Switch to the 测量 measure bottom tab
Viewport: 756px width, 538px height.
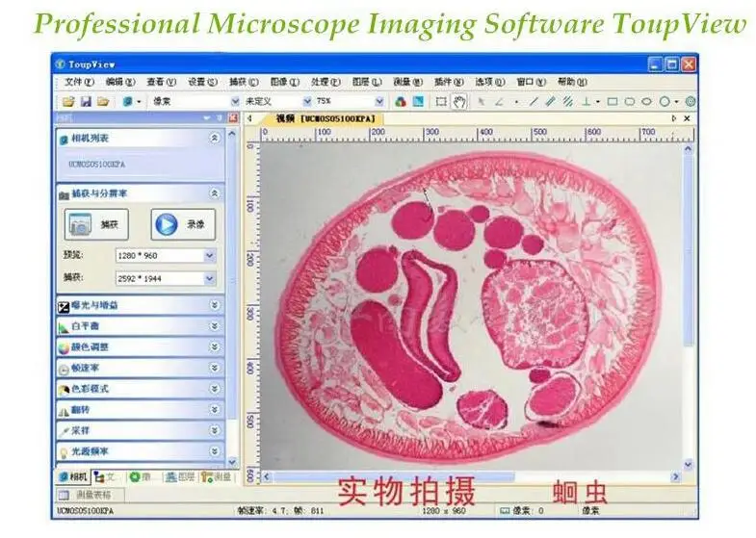tap(216, 477)
